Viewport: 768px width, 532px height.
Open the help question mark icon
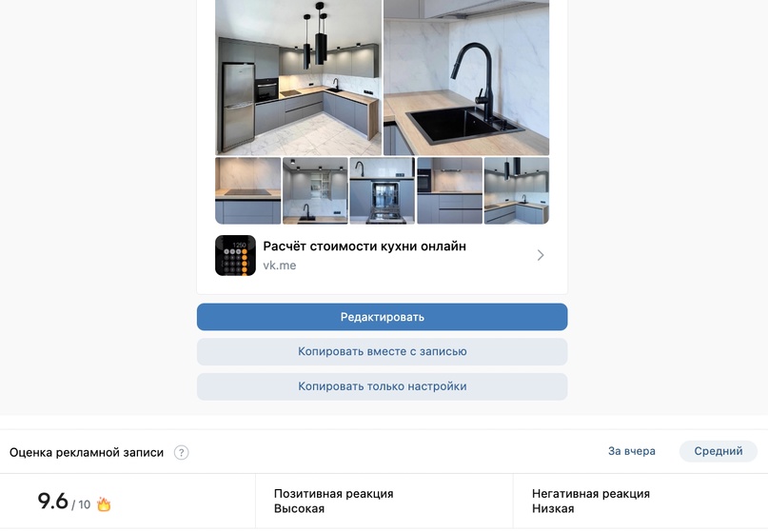[181, 452]
